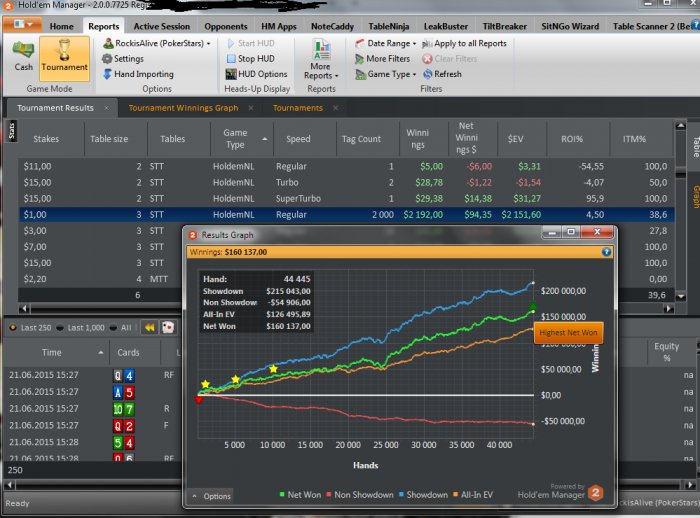
Task: Open the RockisAlive (PokerStars) player dropdown
Action: point(157,43)
